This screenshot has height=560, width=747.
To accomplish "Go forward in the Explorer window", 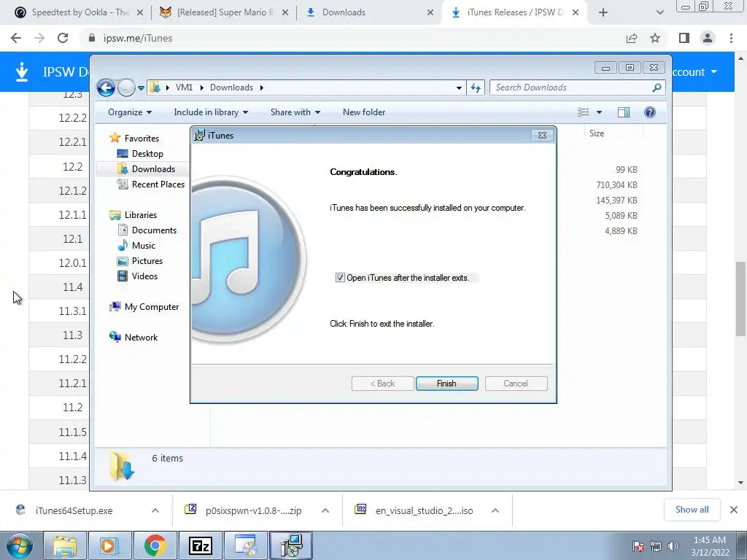I will tap(126, 87).
